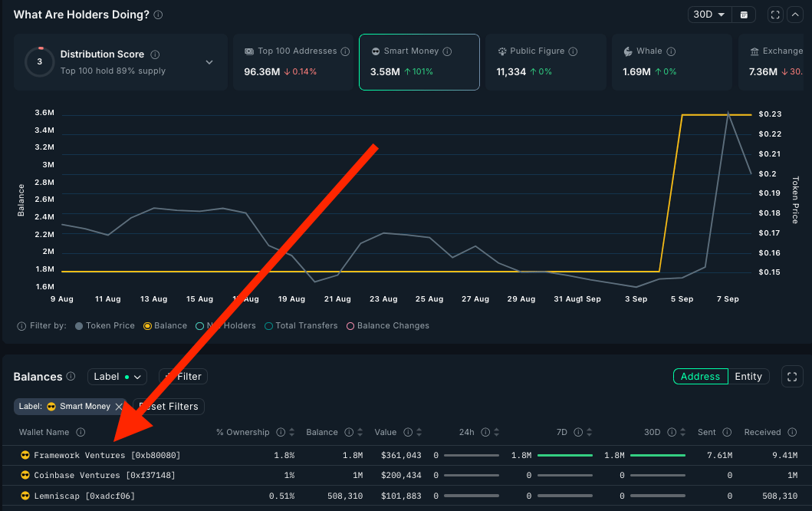Viewport: 812px width, 511px height.
Task: Open Coinbase Ventures wallet row
Action: [x=104, y=476]
